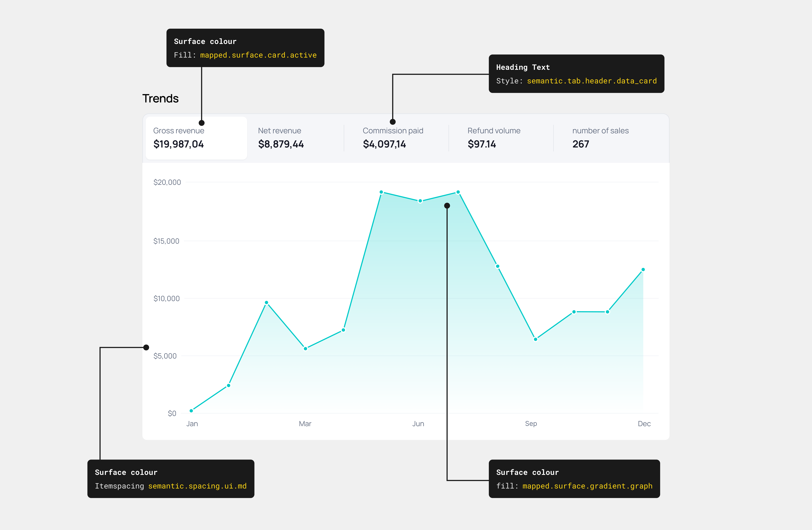The height and width of the screenshot is (530, 812).
Task: Click the Trends section heading
Action: pos(160,98)
